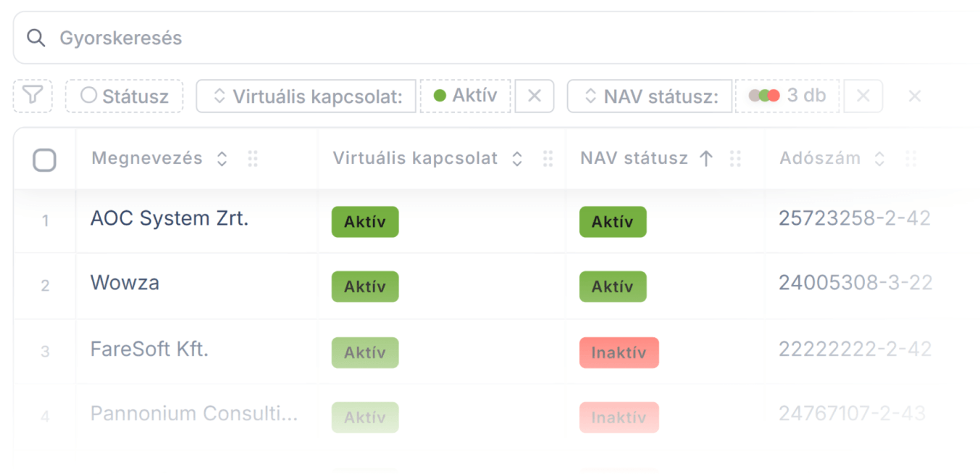The width and height of the screenshot is (980, 474).
Task: Toggle the select-all checkbox in table header
Action: coord(44,158)
